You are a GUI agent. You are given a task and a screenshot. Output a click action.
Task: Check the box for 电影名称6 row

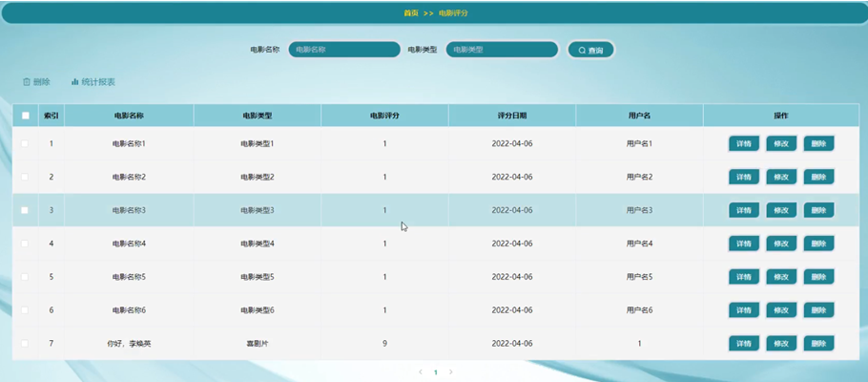click(x=25, y=310)
